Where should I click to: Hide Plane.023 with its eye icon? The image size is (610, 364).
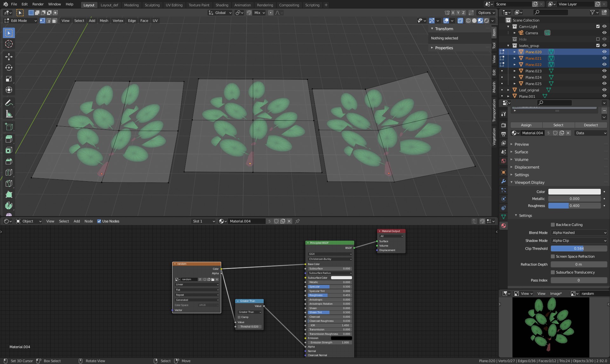(604, 71)
